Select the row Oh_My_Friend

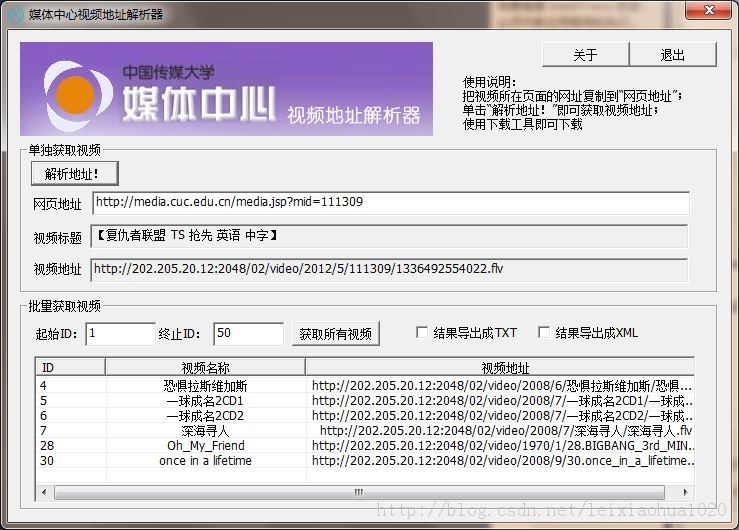coord(365,446)
